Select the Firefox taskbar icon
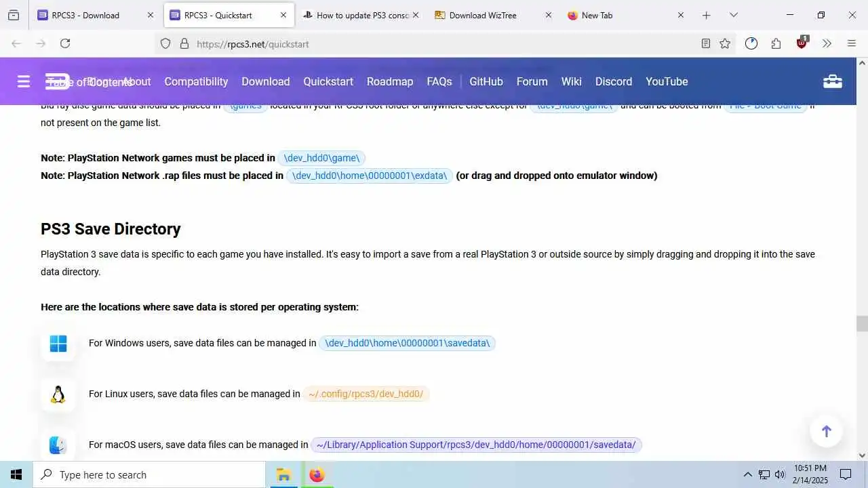Screen dimensions: 868x488 (317, 474)
